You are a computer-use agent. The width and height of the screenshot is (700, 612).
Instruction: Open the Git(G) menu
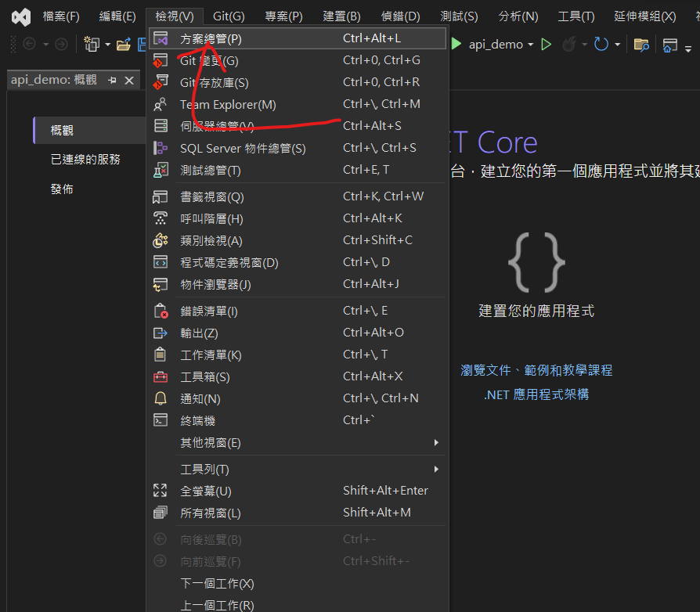click(x=229, y=16)
